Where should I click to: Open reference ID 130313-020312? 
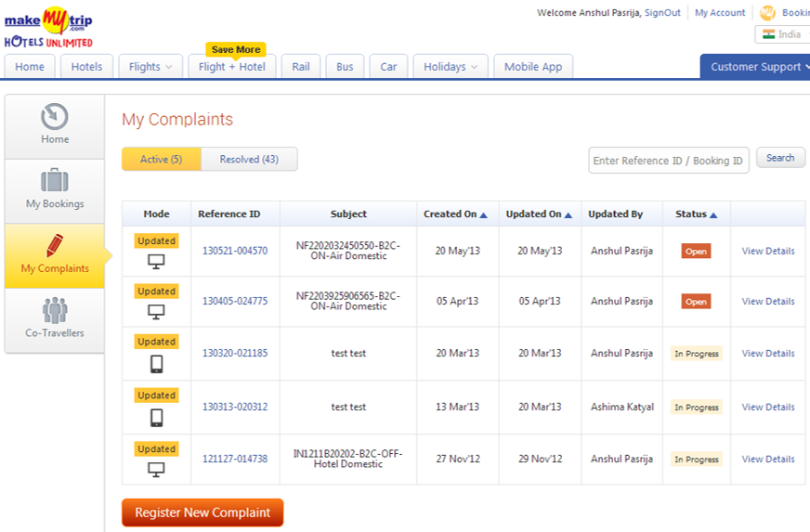pos(235,407)
